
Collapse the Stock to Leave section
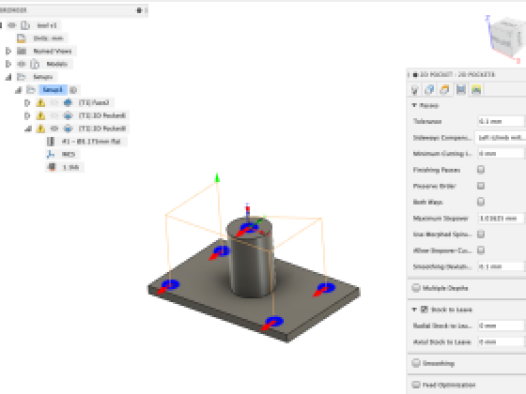[414, 309]
